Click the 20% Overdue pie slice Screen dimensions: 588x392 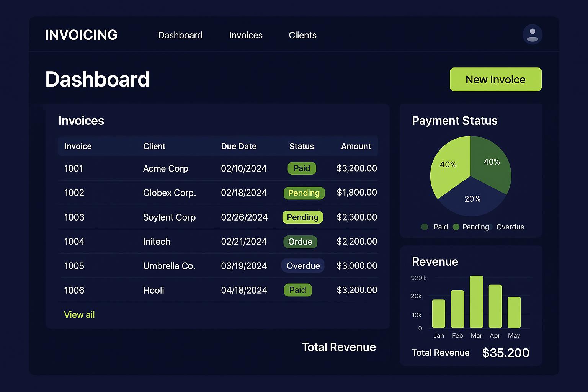(472, 201)
